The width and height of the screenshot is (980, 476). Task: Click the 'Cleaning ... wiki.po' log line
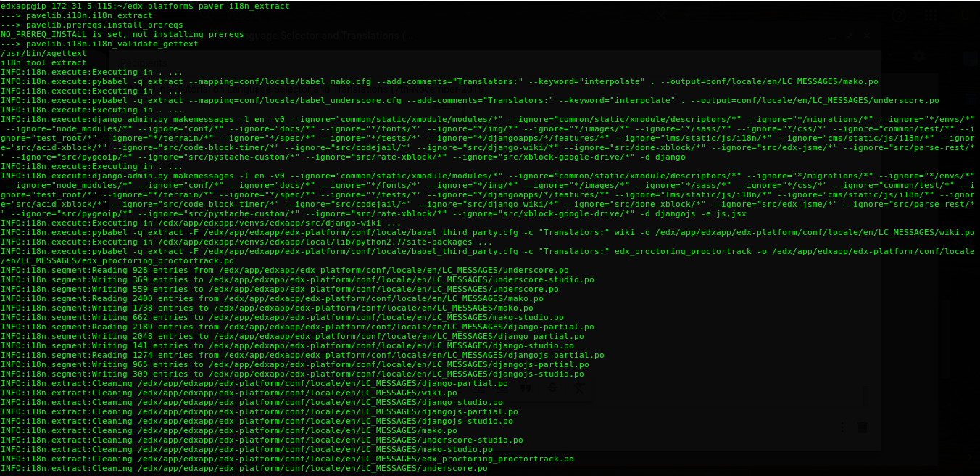point(229,393)
